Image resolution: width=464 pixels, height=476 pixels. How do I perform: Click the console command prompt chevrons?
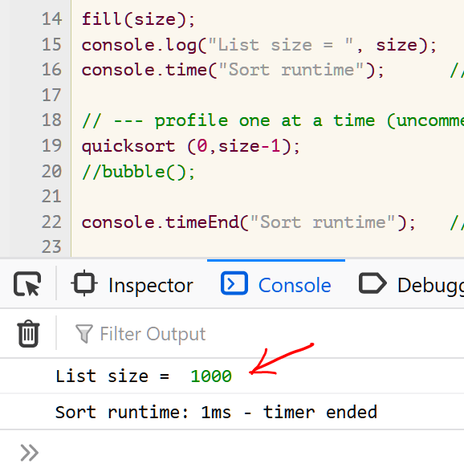pyautogui.click(x=30, y=453)
